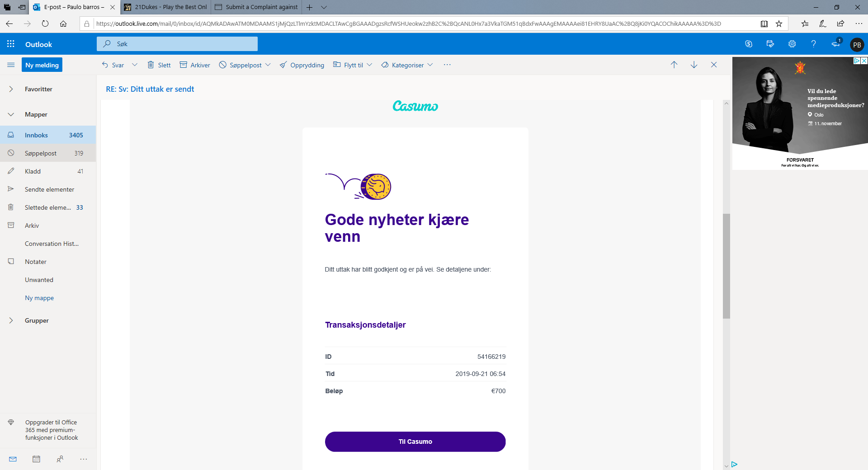The image size is (868, 470).
Task: Open the My Day calendar-check icon
Action: coord(770,44)
